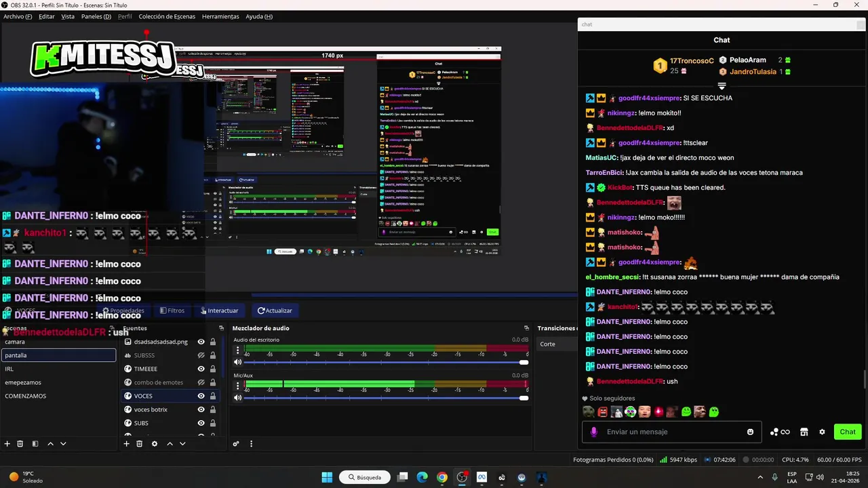The height and width of the screenshot is (488, 868).
Task: Toggle lock on the VOCES source
Action: pyautogui.click(x=213, y=396)
